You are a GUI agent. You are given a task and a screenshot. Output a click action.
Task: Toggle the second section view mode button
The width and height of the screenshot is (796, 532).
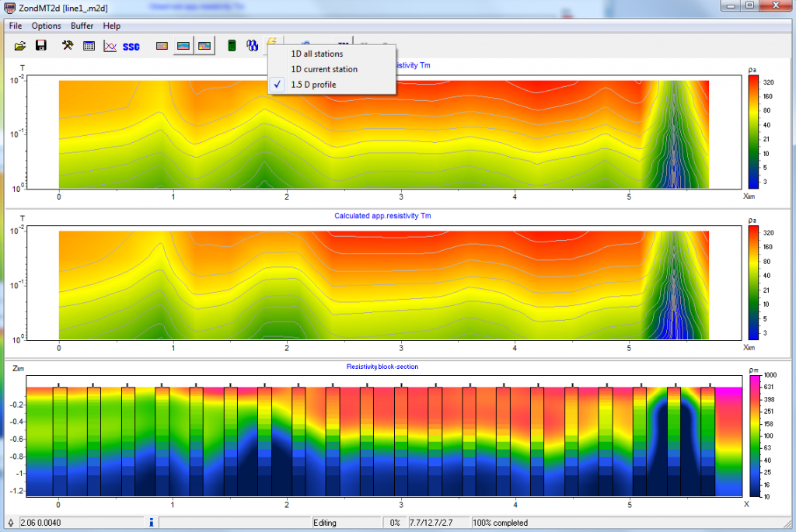point(183,46)
